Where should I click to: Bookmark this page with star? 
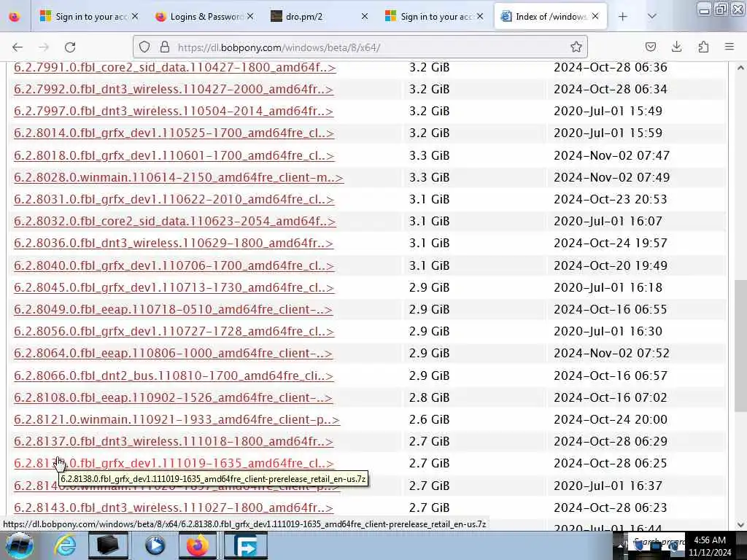[x=576, y=47]
